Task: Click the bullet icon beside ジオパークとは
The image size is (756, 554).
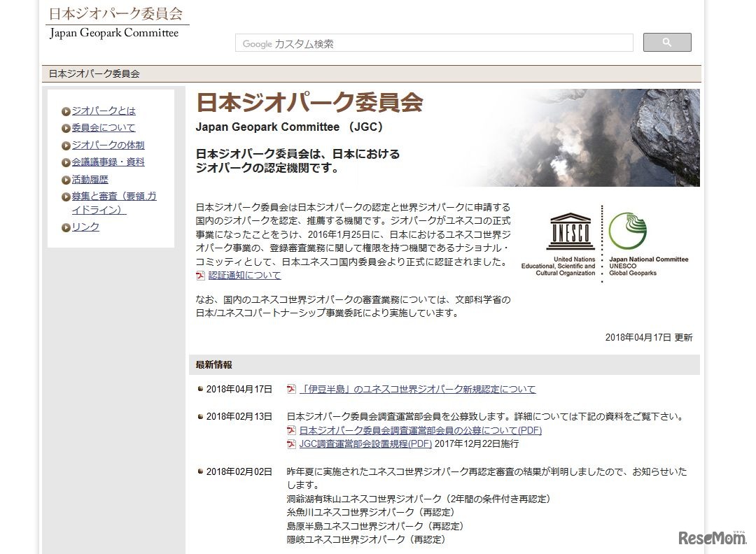Action: [x=66, y=112]
